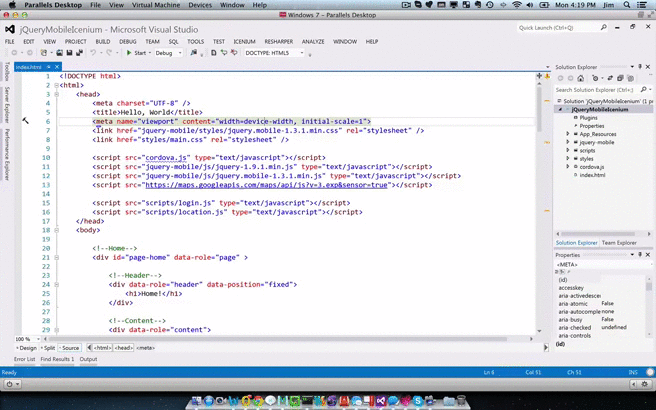The height and width of the screenshot is (410, 656).
Task: Click the Visual Studio icon in the Dock
Action: 381,401
